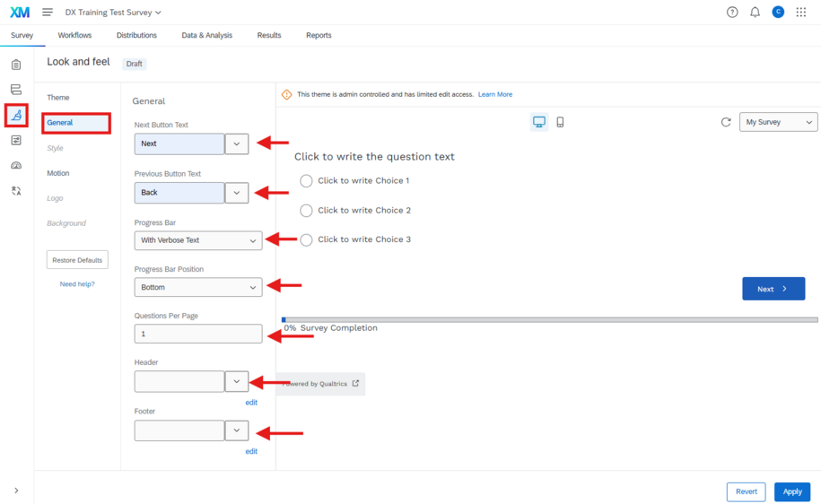Open the Footer dropdown arrow
Screen dimensions: 821x504
(237, 430)
